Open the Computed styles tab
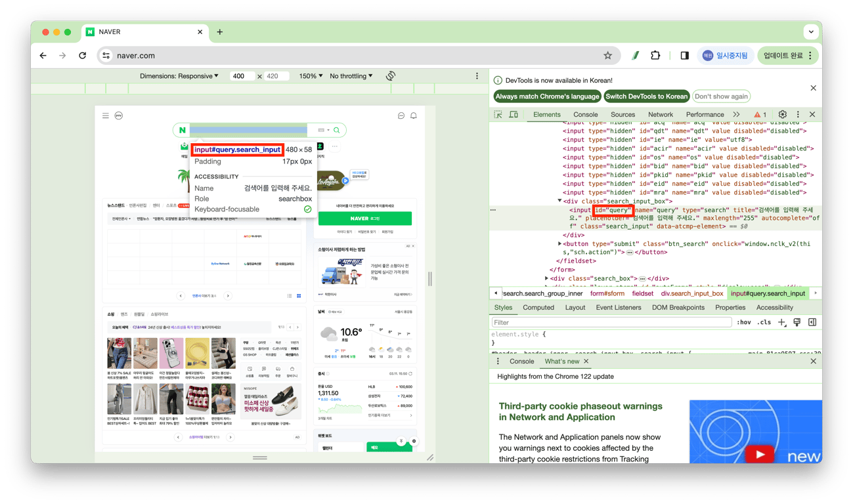Viewport: 853px width, 504px height. (x=538, y=308)
